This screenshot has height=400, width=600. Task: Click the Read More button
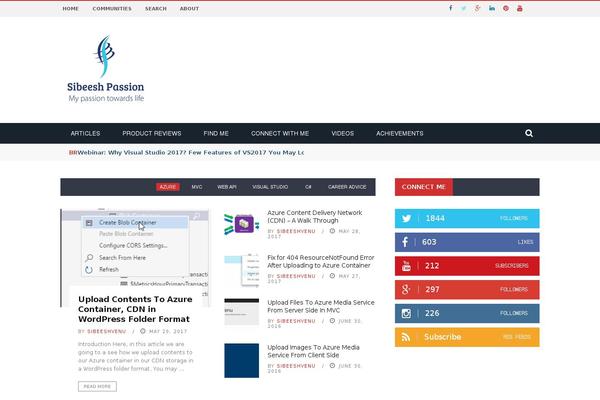point(97,386)
